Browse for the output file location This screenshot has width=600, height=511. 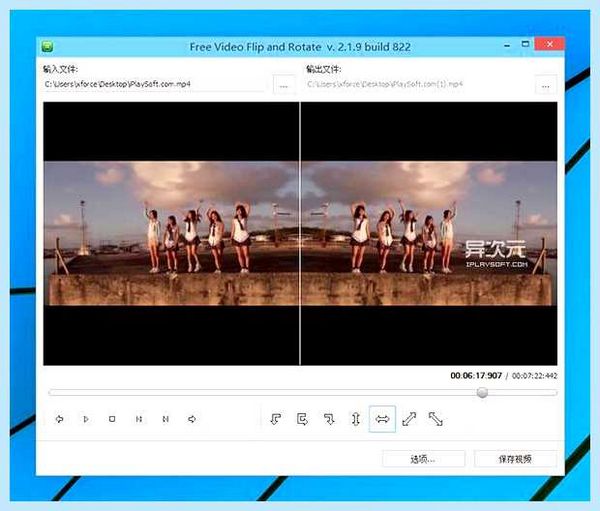click(x=546, y=85)
